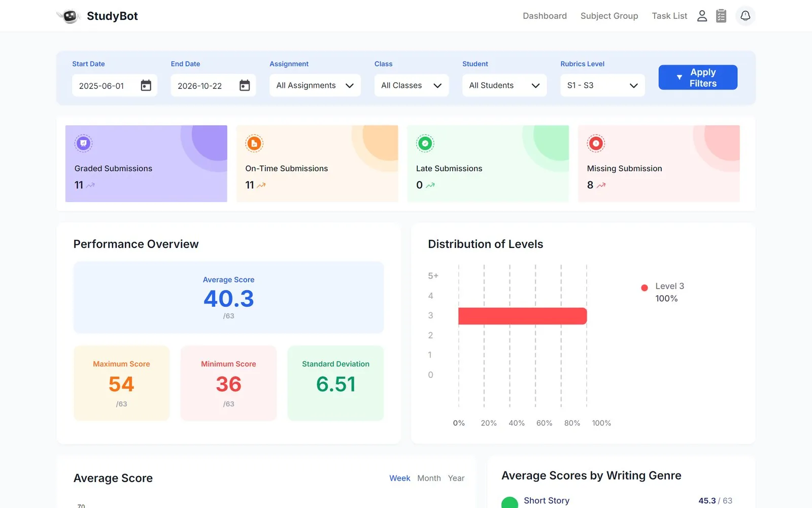Open the End Date calendar picker icon
The image size is (812, 508).
coord(245,85)
